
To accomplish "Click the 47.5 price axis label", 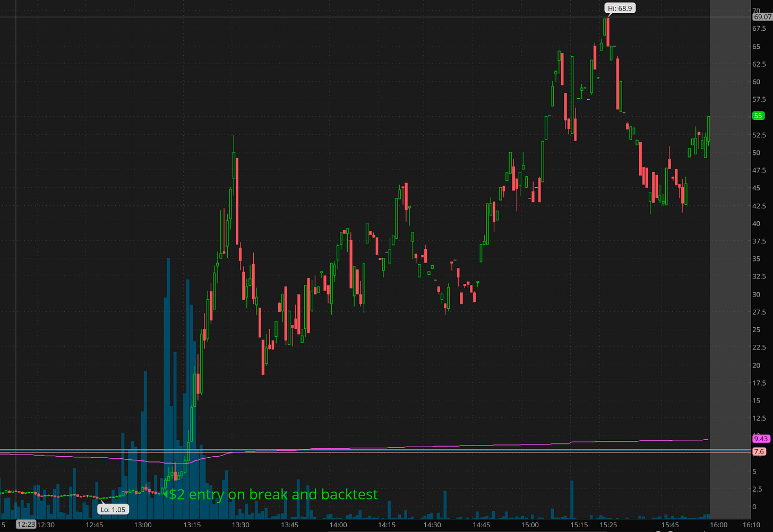I will [x=759, y=170].
